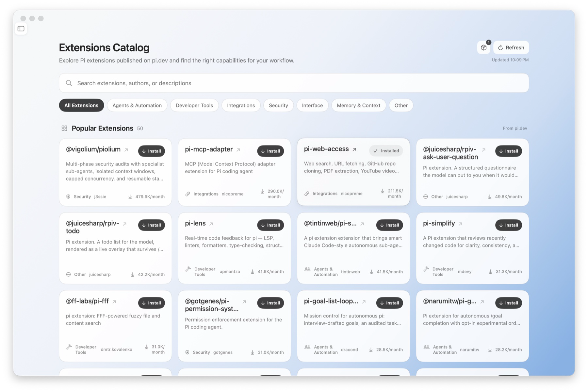Click author apmantza on pi-lens card
588x392 pixels.
tap(230, 272)
